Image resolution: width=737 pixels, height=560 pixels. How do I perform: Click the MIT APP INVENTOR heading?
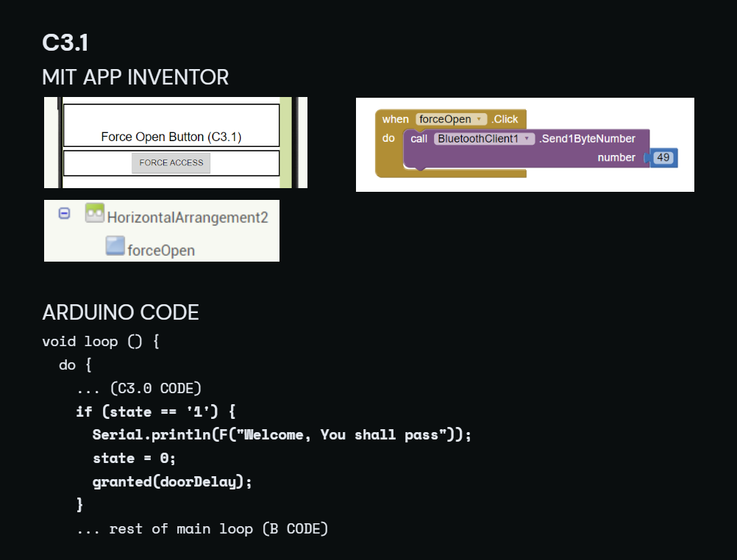[x=135, y=77]
